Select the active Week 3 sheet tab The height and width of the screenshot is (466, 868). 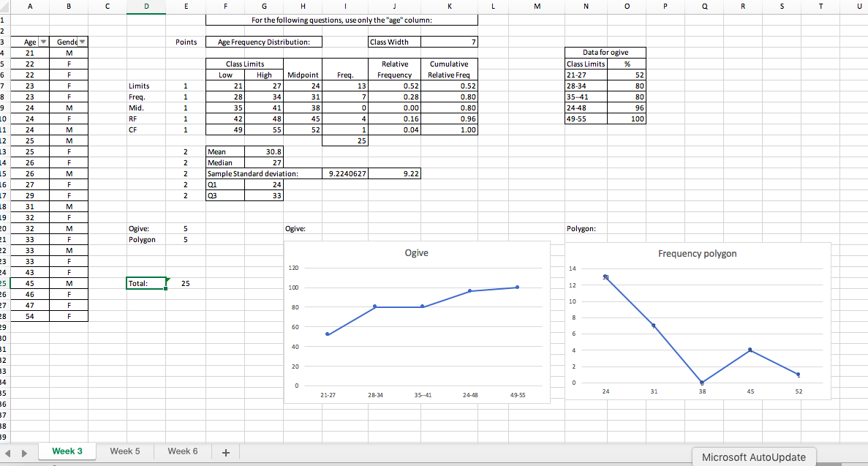click(67, 451)
